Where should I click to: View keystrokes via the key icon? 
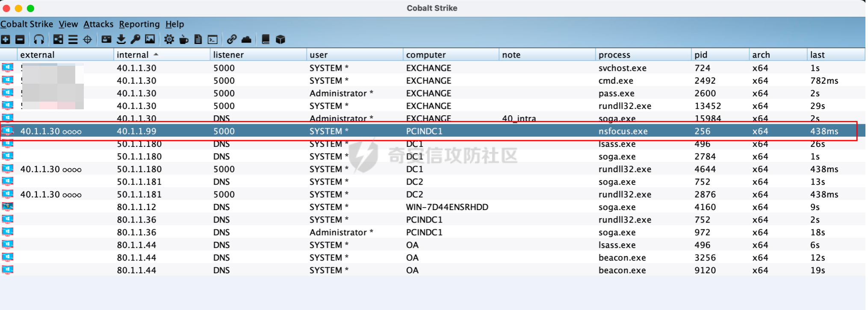(x=136, y=40)
